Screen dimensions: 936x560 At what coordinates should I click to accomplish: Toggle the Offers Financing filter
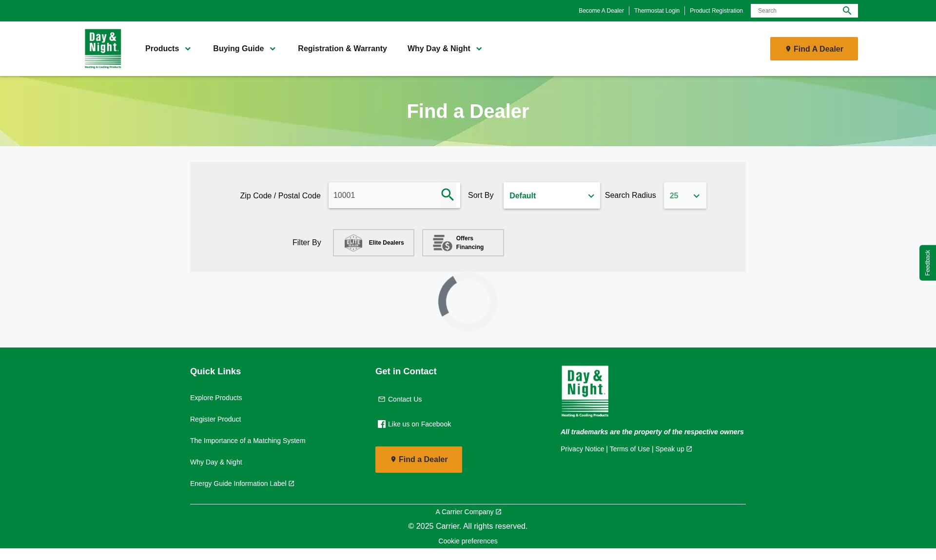pos(463,243)
